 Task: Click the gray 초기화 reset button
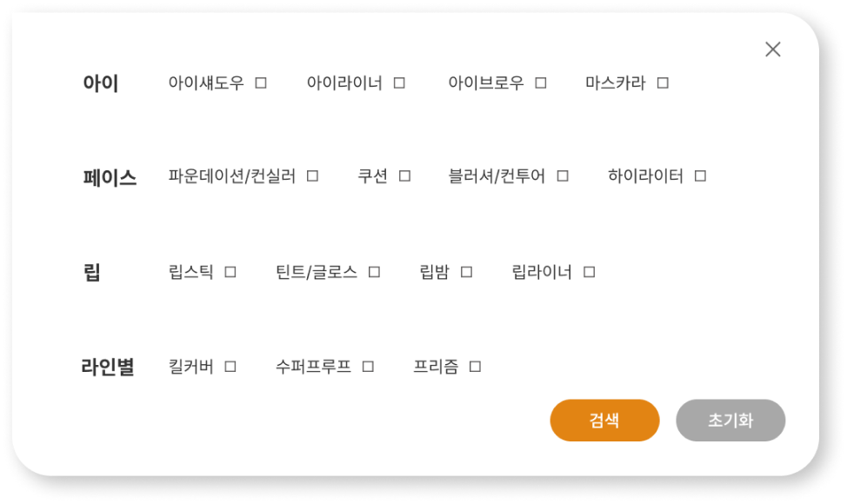point(730,421)
